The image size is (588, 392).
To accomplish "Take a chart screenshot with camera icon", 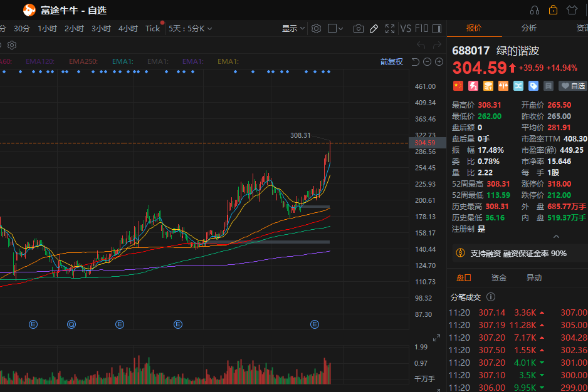I will (359, 28).
